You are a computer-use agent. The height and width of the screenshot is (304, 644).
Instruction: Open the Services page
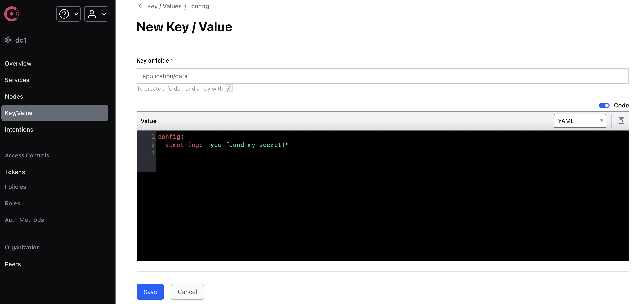17,80
